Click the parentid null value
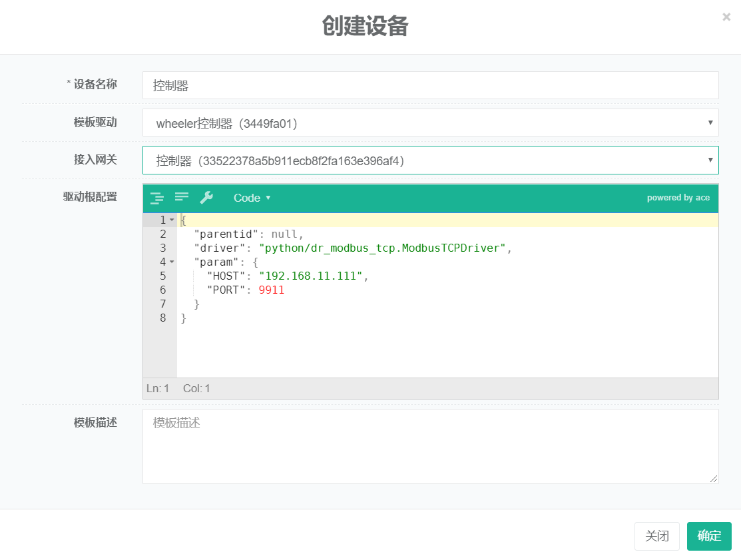This screenshot has height=560, width=741. click(284, 234)
